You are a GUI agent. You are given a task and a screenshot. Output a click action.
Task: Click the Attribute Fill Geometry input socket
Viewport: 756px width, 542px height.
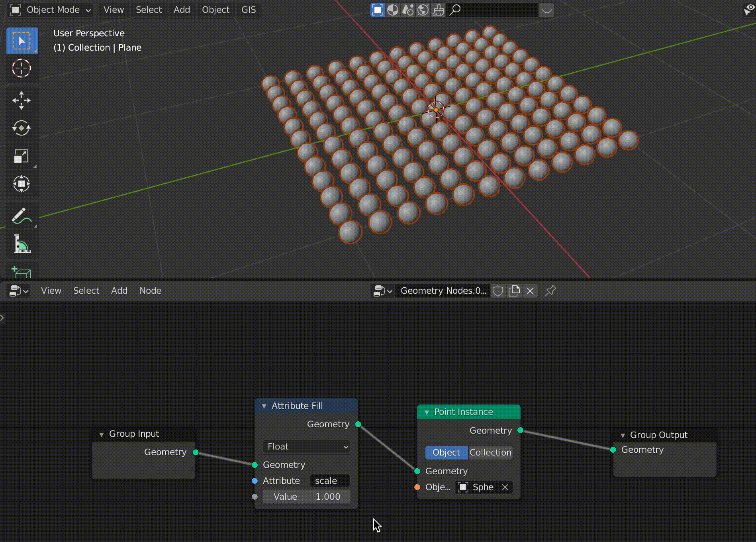[255, 465]
